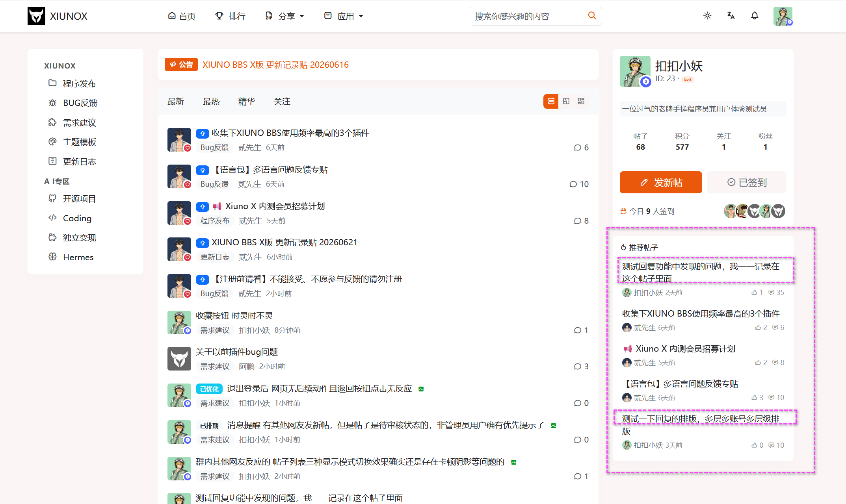Viewport: 846px width, 504px height.
Task: Open the 主题模板 category
Action: pos(79,142)
